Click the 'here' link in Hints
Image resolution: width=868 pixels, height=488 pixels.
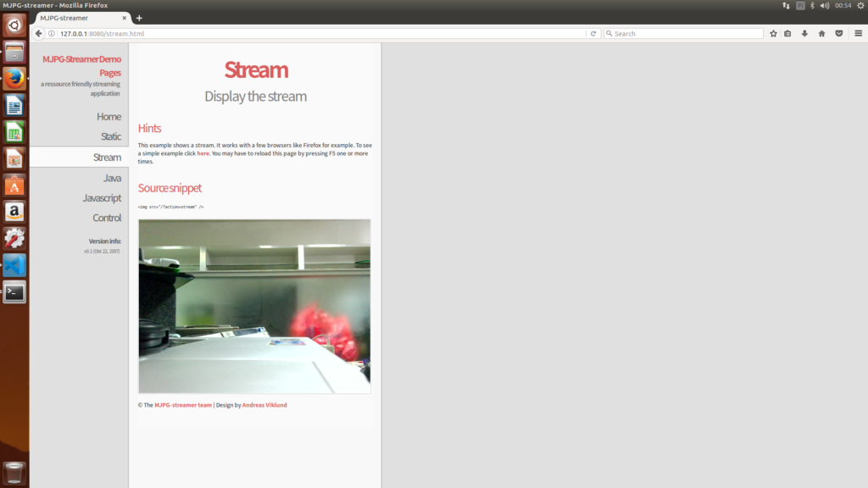pyautogui.click(x=203, y=153)
